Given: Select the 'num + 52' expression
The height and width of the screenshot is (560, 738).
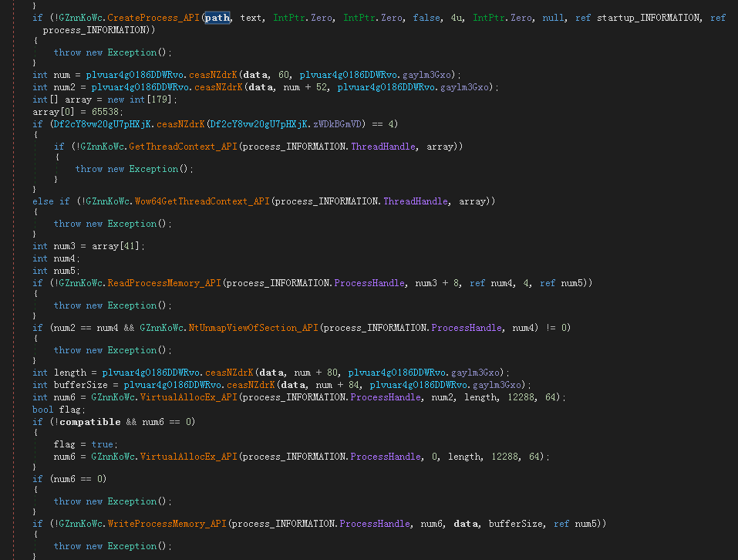Looking at the screenshot, I should pyautogui.click(x=305, y=87).
